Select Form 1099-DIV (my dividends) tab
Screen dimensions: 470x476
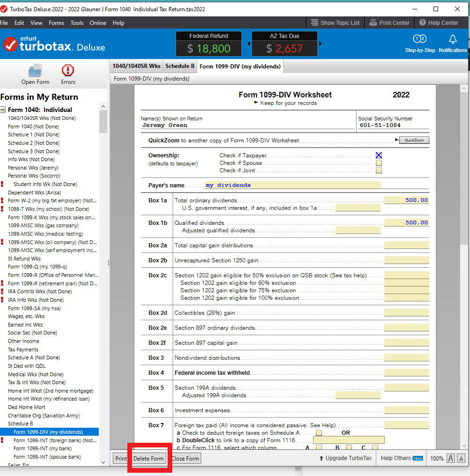click(x=240, y=66)
